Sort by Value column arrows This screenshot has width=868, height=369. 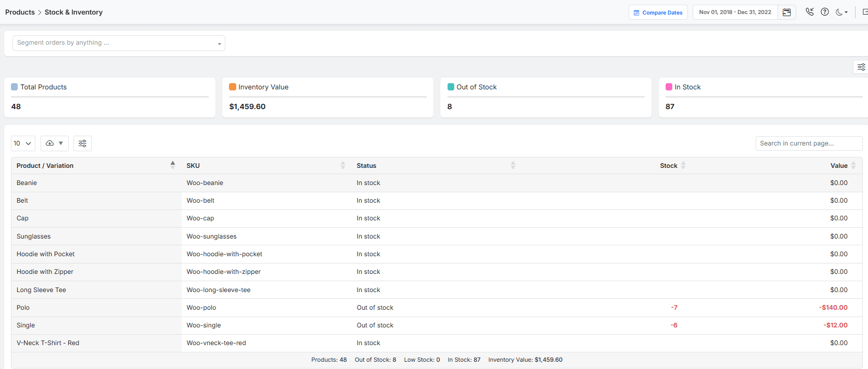click(853, 165)
